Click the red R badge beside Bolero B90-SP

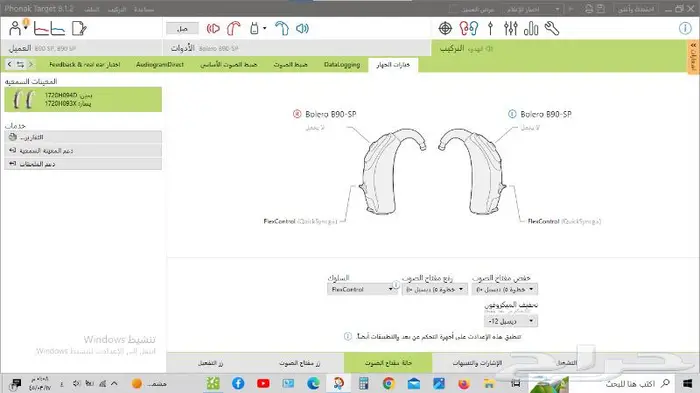[x=297, y=114]
